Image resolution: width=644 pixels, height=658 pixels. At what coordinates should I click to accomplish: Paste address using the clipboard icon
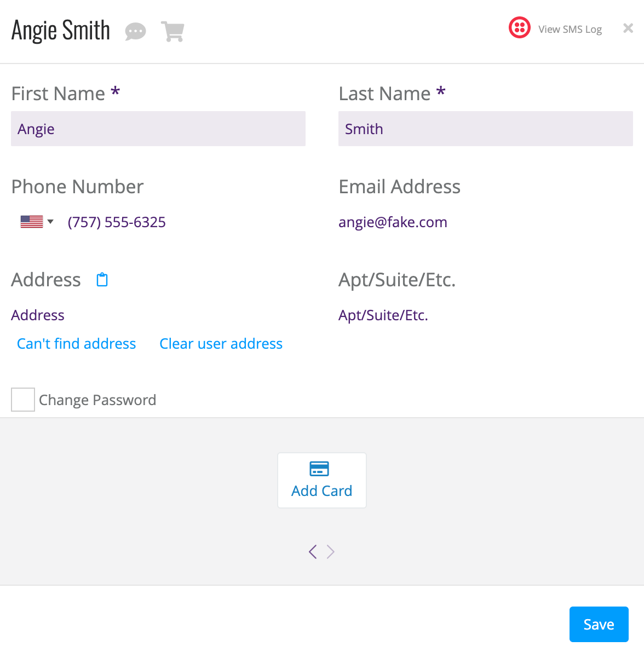(x=102, y=280)
